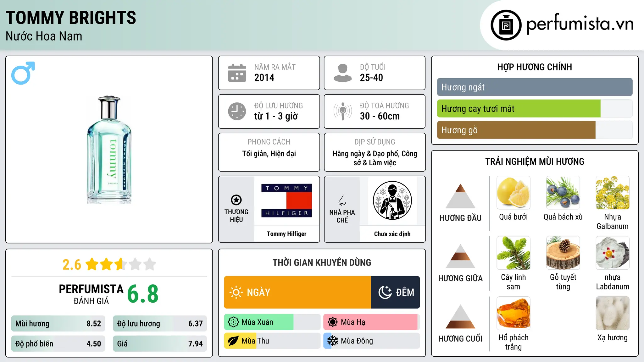Click the leaf icon for Mùa Thu
644x362 pixels.
[x=233, y=341]
